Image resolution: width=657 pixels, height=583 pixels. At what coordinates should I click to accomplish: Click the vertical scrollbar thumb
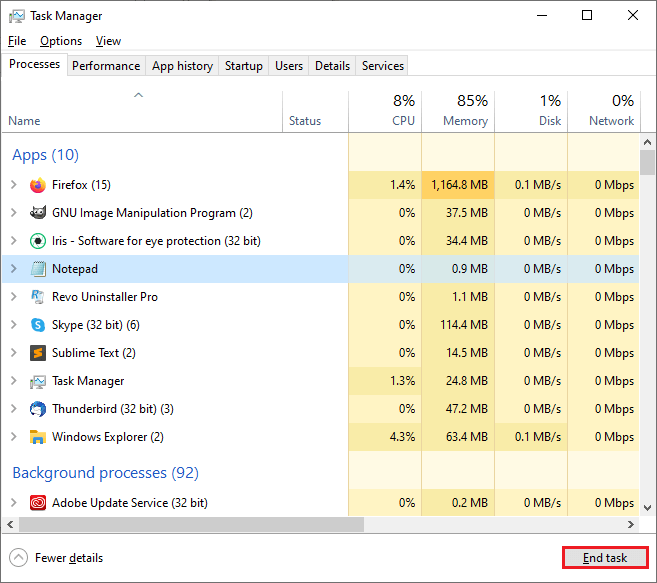click(647, 163)
